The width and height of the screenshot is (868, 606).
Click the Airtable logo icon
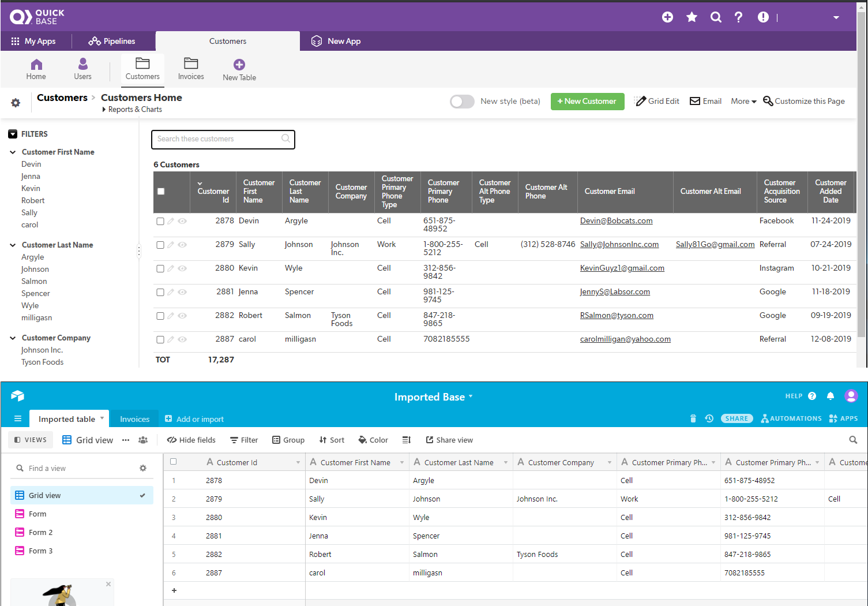pyautogui.click(x=17, y=396)
